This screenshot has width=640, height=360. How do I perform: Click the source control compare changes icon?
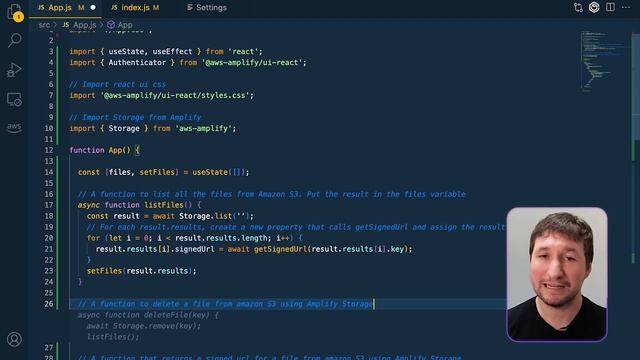[578, 7]
